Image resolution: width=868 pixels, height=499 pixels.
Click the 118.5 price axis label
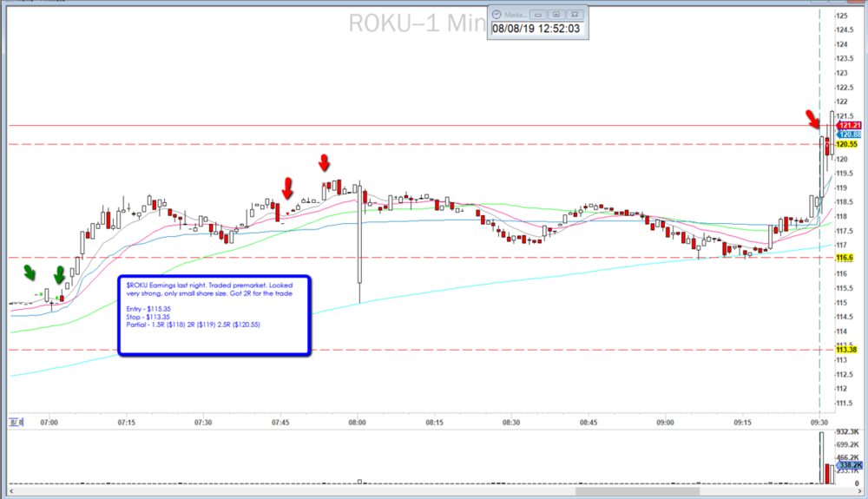845,202
